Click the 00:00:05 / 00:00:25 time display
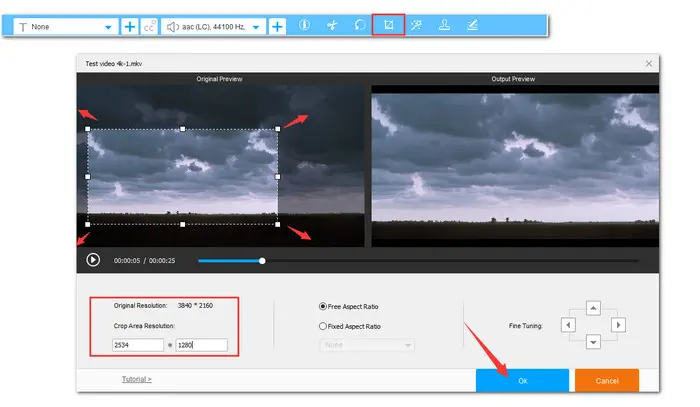 tap(144, 261)
